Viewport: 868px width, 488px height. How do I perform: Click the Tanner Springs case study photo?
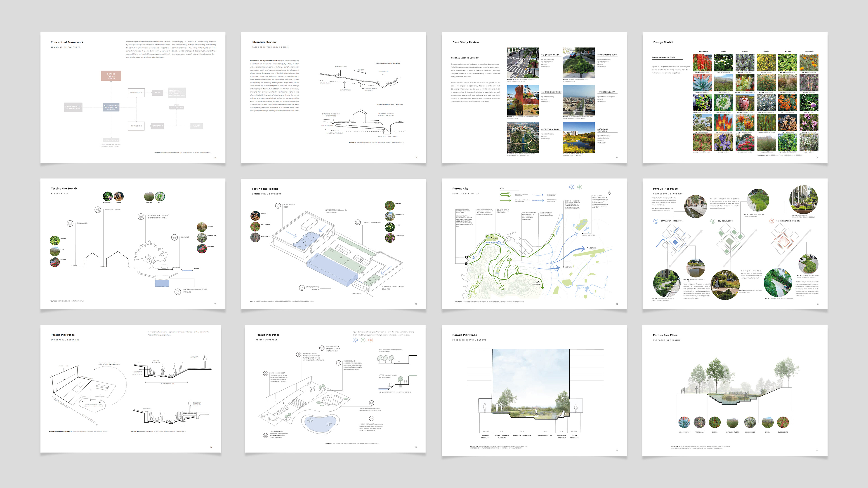523,100
